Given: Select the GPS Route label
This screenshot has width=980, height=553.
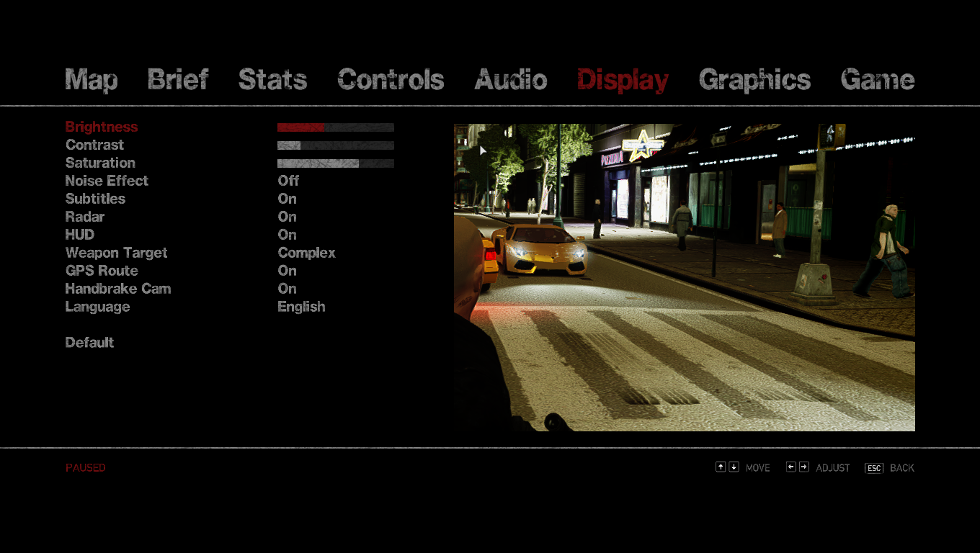Looking at the screenshot, I should 102,271.
